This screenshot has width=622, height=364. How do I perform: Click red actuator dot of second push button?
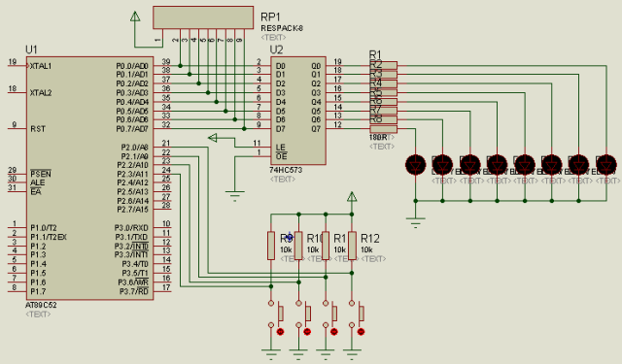(307, 332)
